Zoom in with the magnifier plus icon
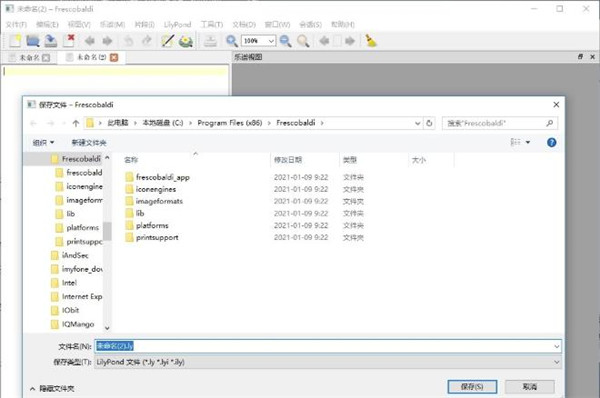 coord(232,41)
